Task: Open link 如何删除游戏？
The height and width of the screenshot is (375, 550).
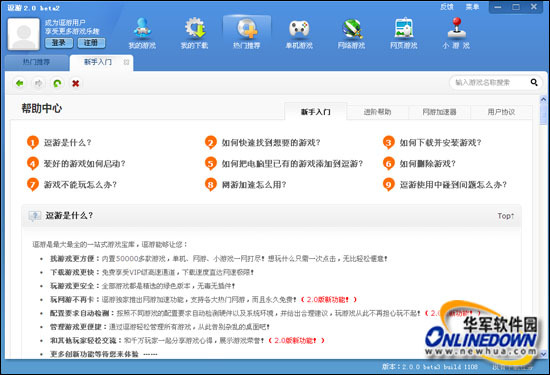Action: tap(428, 163)
